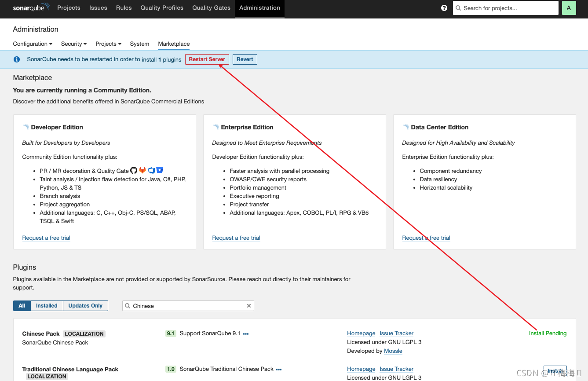Click the Chinese Pack LOCALIZATION tag
This screenshot has height=381, width=588.
pyautogui.click(x=84, y=334)
